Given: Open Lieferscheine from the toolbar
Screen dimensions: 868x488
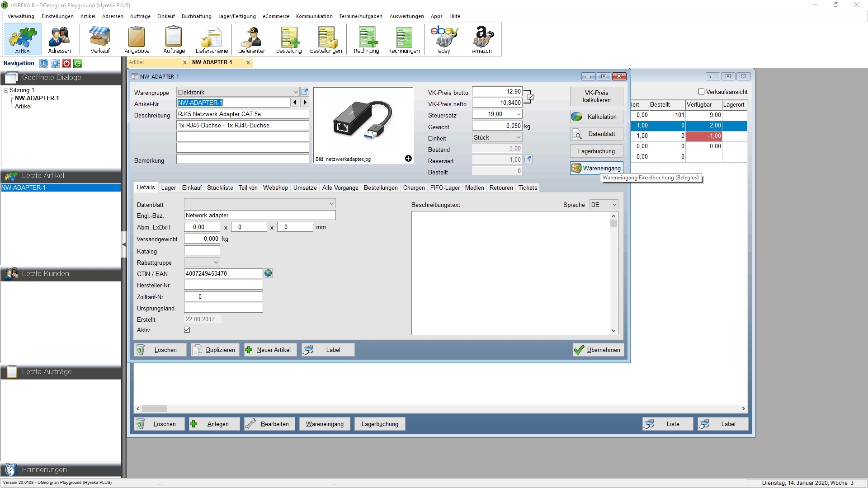Looking at the screenshot, I should 212,40.
